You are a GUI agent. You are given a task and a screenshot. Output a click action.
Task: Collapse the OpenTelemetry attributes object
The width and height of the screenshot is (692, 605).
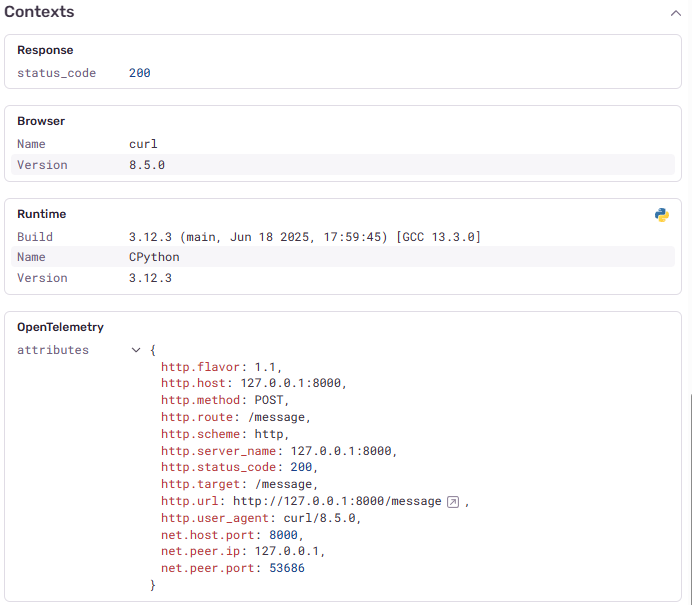click(136, 351)
